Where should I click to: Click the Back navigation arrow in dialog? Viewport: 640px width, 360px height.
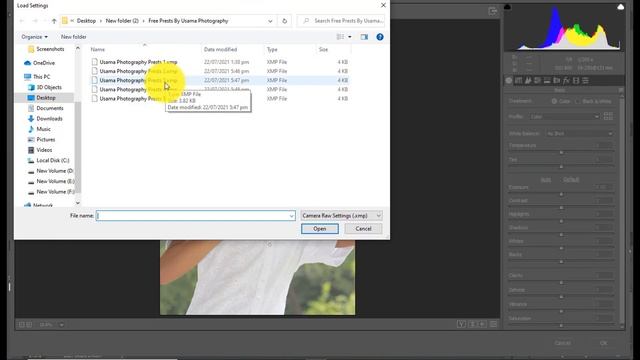(x=22, y=21)
